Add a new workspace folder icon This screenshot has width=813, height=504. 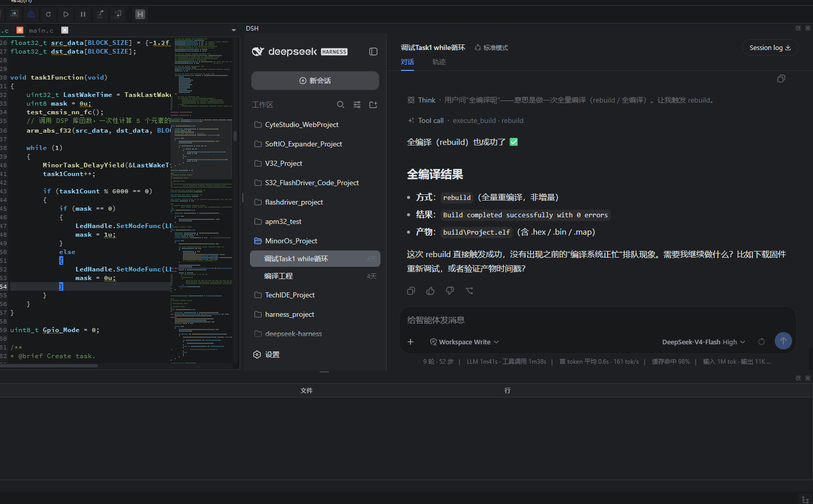(x=373, y=105)
